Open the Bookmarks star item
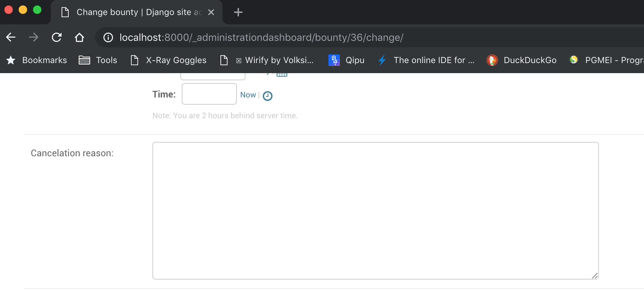This screenshot has width=644, height=291. tap(36, 60)
